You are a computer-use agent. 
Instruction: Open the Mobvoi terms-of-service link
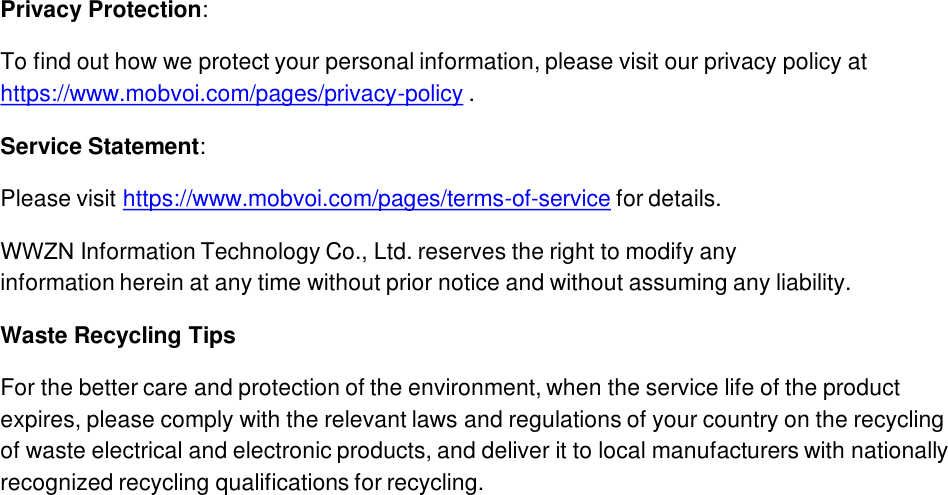pyautogui.click(x=366, y=199)
